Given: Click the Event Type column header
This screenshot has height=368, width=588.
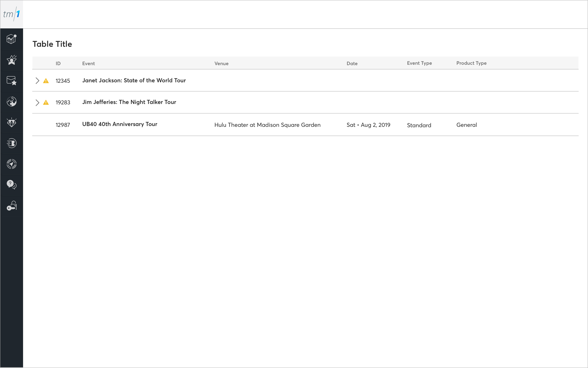Looking at the screenshot, I should [x=419, y=63].
